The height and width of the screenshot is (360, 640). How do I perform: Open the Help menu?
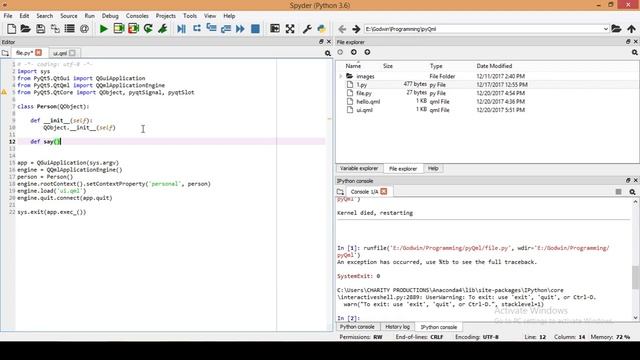(x=229, y=16)
